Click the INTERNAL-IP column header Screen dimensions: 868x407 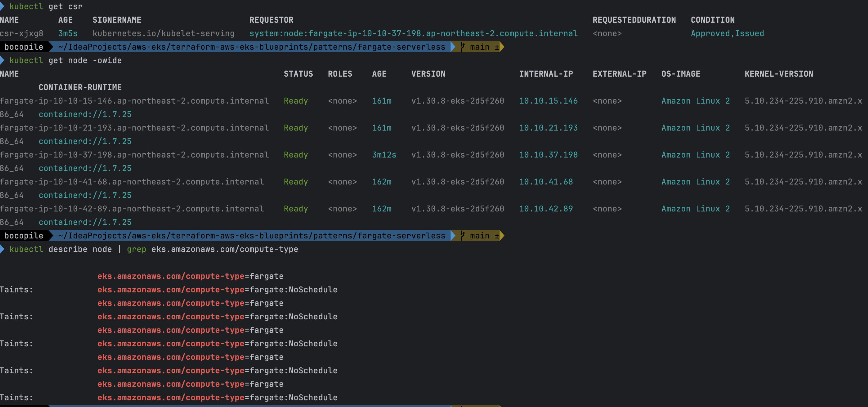(546, 74)
